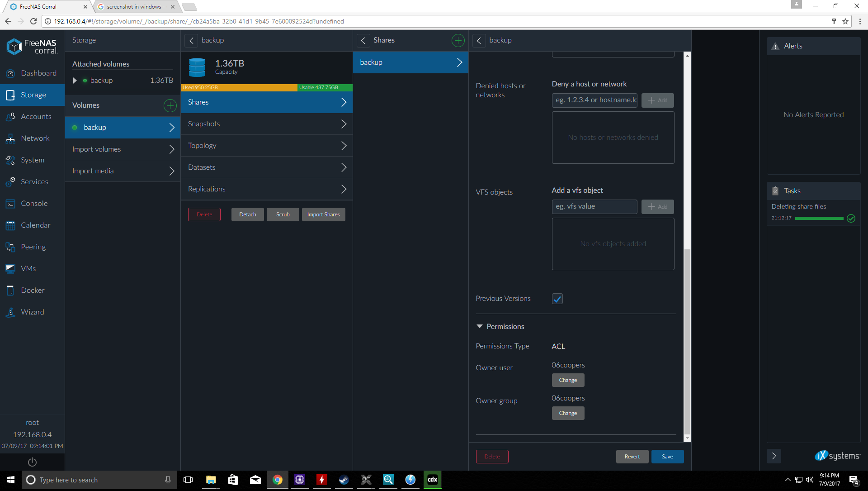This screenshot has width=868, height=491.
Task: Click the power icon in sidebar
Action: (32, 462)
